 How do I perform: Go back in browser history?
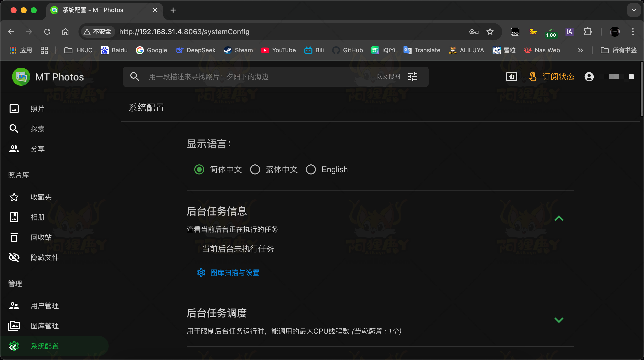click(x=11, y=32)
